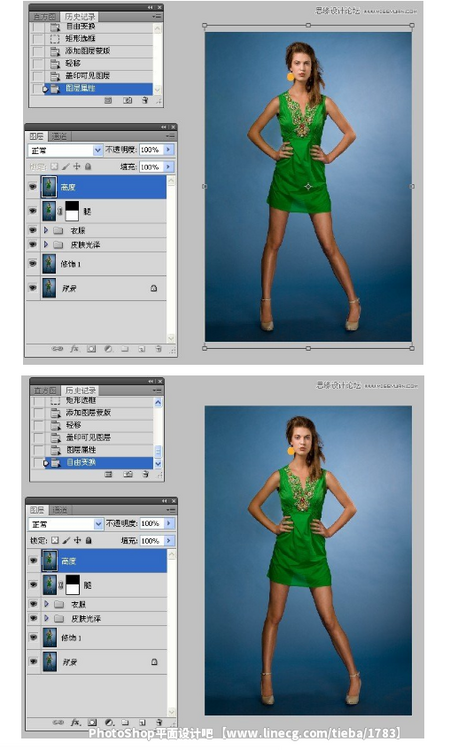Lower screenshot: click lock transparent pixels icon
This screenshot has width=450, height=750.
pos(55,540)
